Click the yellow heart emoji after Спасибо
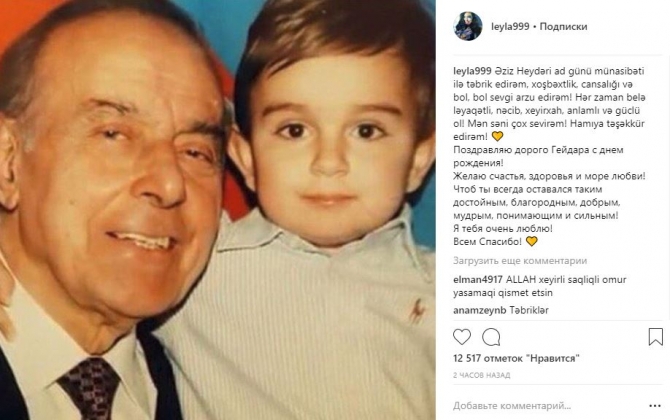This screenshot has width=670, height=420. pyautogui.click(x=531, y=241)
